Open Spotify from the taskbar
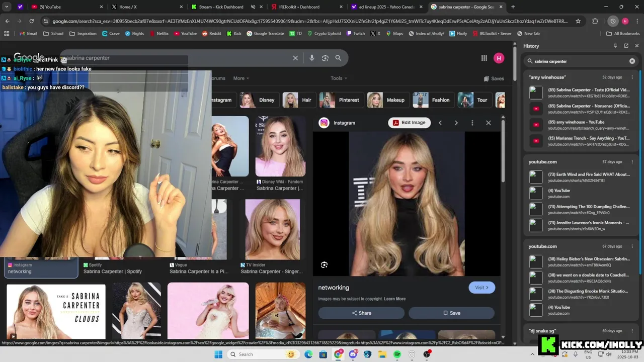644x362 pixels. tap(397, 354)
